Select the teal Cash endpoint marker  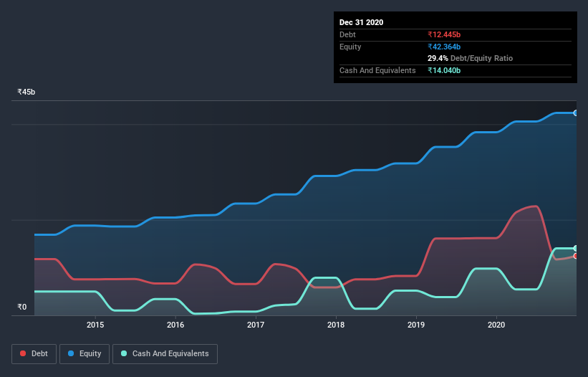coord(576,248)
